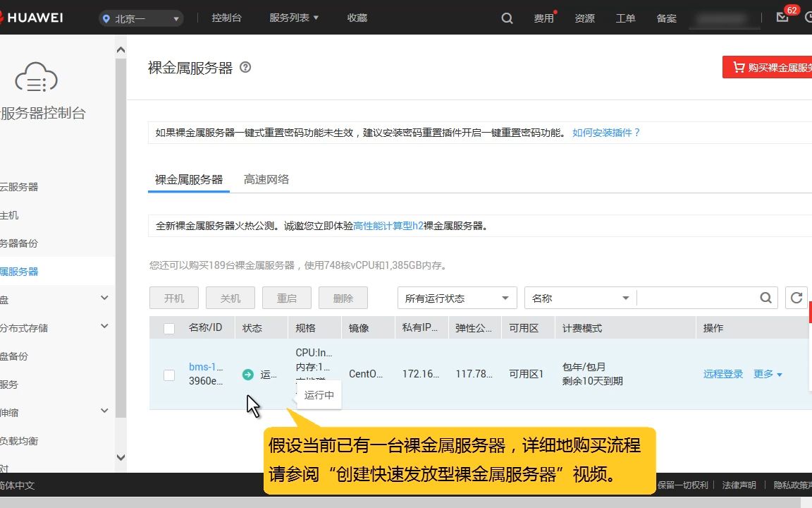
Task: Select 属服务器 in the sidebar
Action: point(19,272)
